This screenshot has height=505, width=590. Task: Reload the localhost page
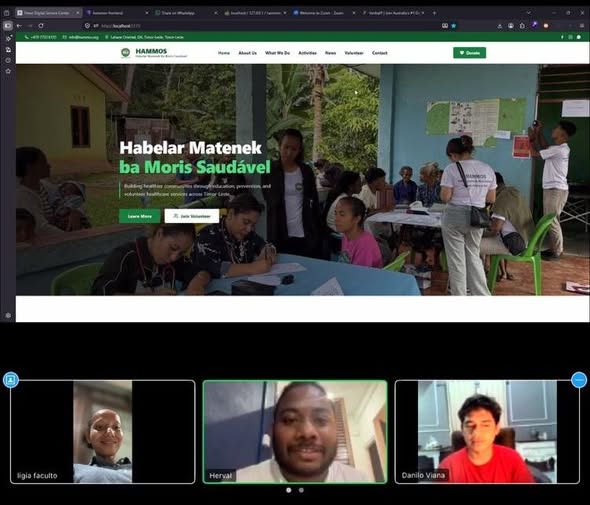tap(41, 26)
